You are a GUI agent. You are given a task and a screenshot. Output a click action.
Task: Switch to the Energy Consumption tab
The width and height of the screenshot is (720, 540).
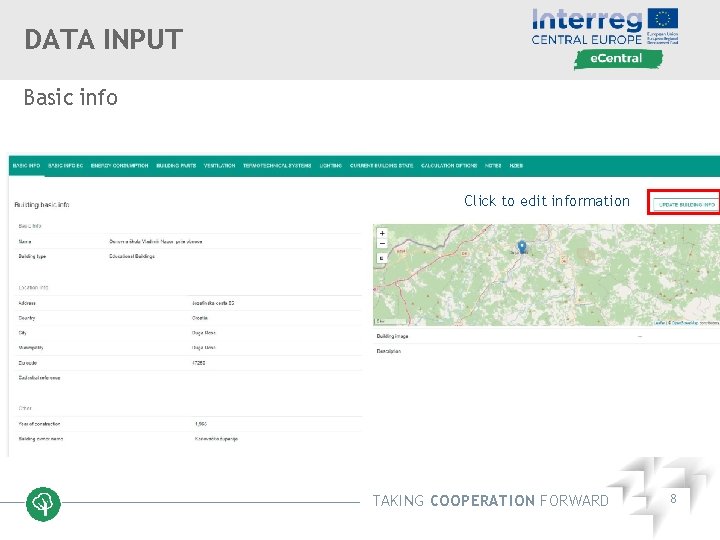[119, 166]
